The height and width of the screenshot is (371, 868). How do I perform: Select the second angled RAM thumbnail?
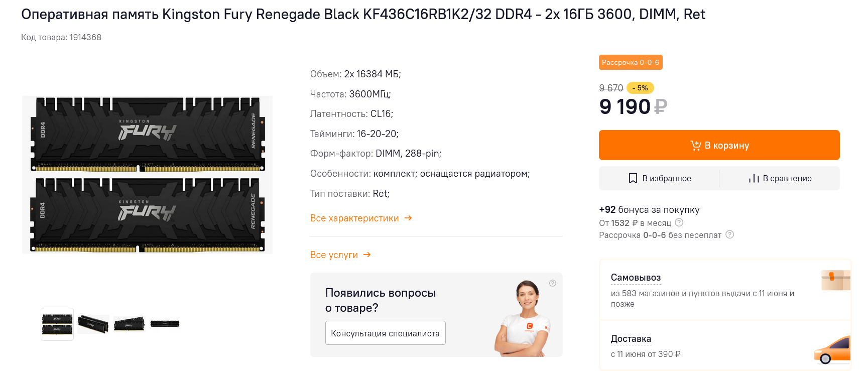coord(93,324)
